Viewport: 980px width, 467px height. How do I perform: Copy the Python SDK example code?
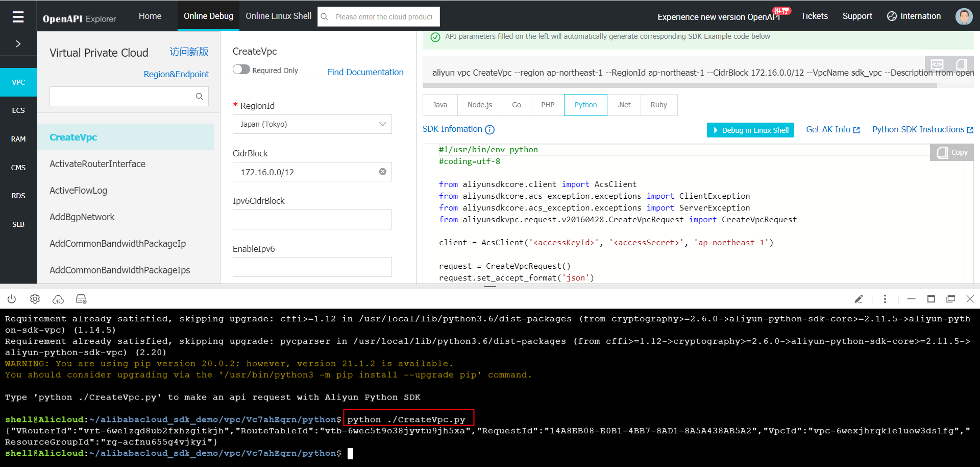click(952, 152)
